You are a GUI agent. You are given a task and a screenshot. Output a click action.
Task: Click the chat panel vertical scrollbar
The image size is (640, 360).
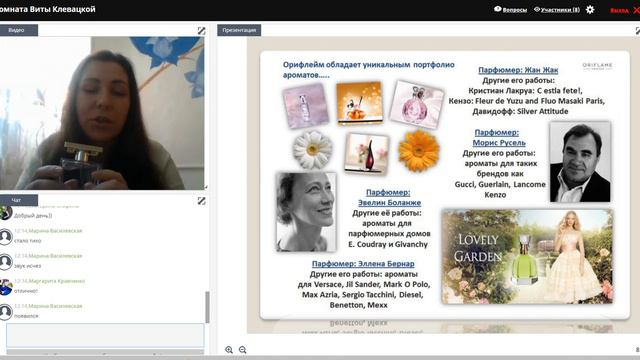pos(207,307)
